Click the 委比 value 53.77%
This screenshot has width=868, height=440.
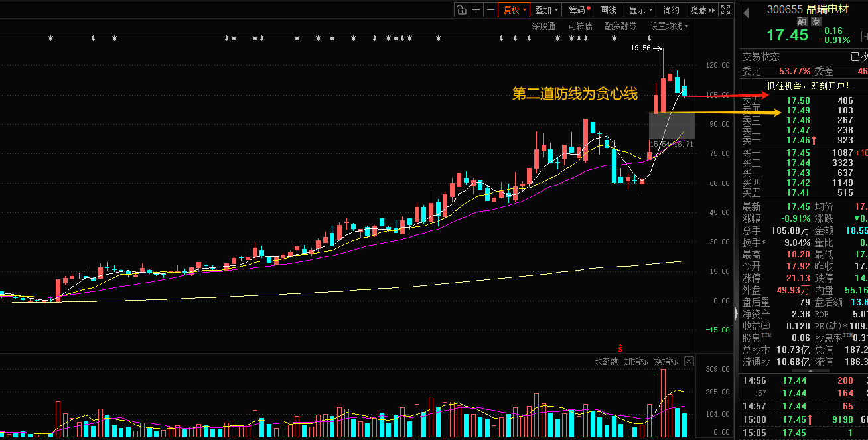[795, 71]
